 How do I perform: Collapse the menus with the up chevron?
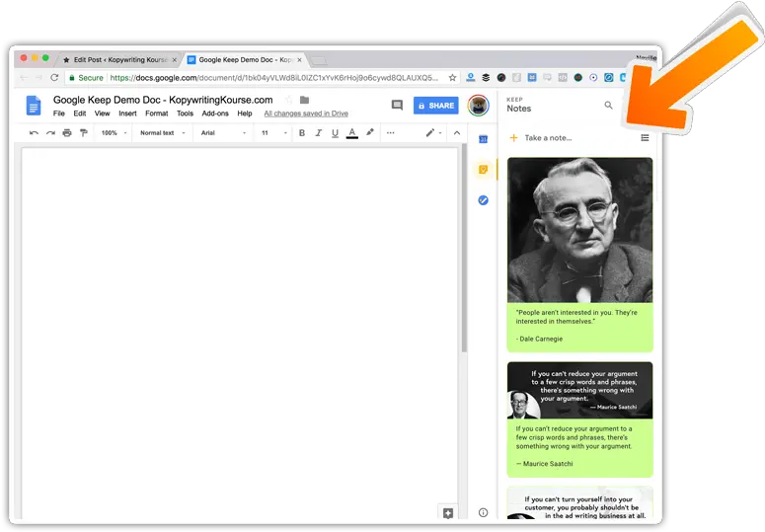tap(457, 132)
